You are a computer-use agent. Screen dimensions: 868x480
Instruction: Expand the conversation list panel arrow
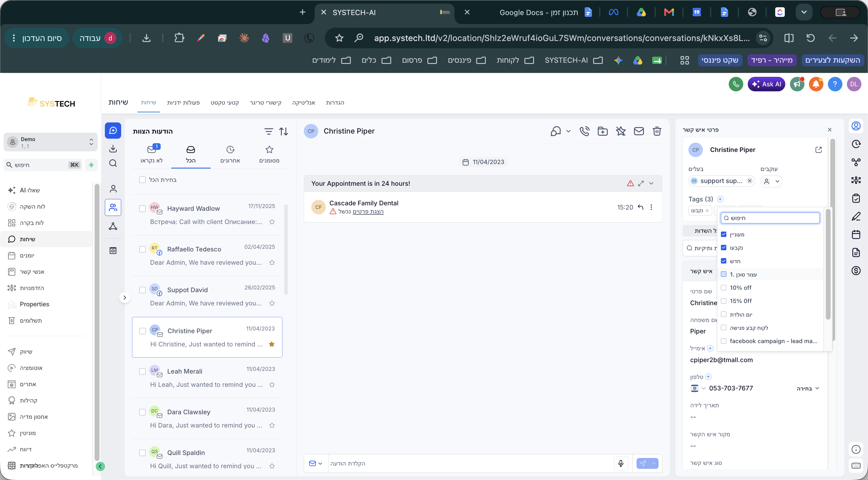pos(125,298)
